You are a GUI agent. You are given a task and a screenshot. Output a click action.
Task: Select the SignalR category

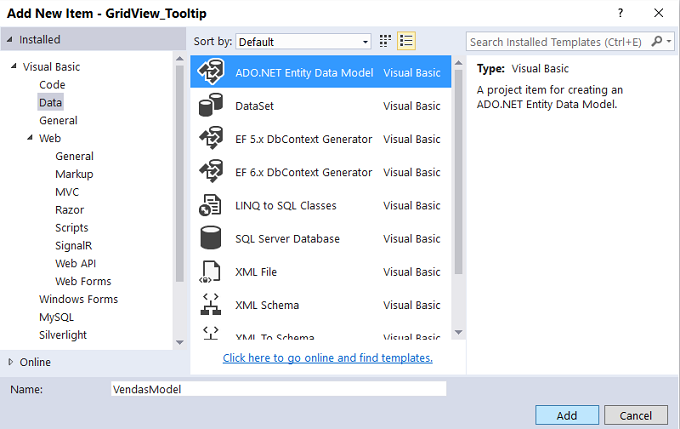click(x=73, y=246)
